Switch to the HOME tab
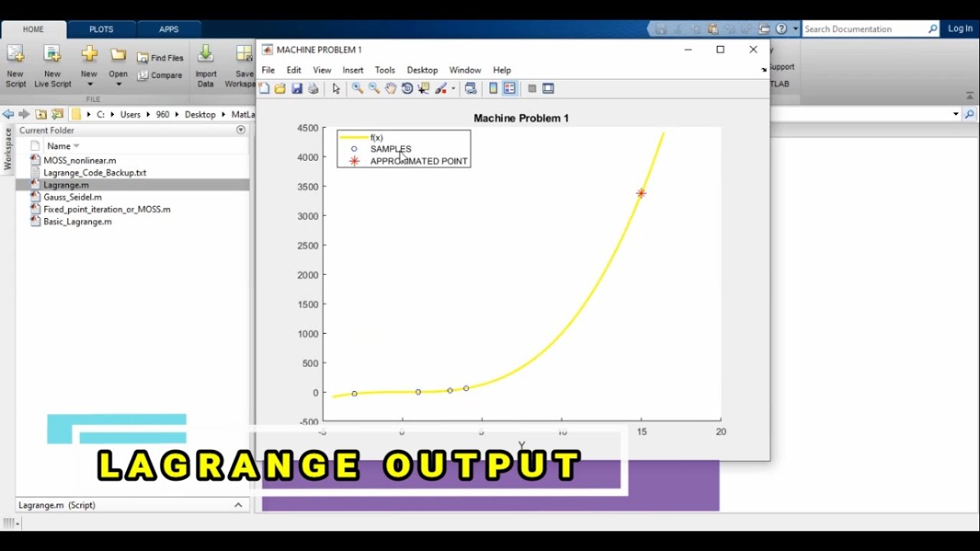The width and height of the screenshot is (980, 551). click(33, 29)
